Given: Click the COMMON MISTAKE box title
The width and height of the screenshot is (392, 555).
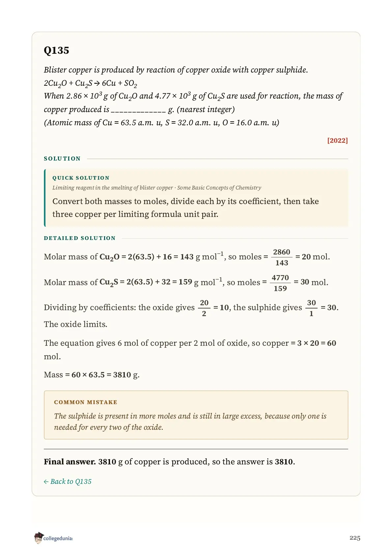Looking at the screenshot, I should [x=86, y=402].
